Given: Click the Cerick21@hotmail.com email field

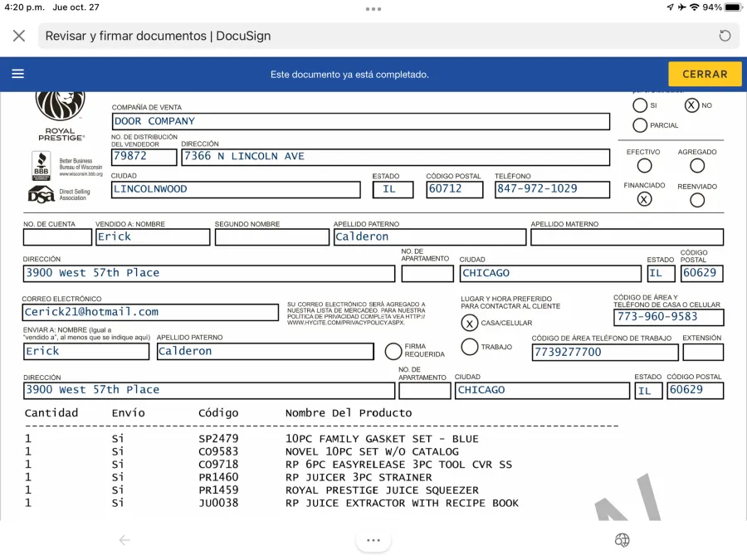Looking at the screenshot, I should click(151, 312).
